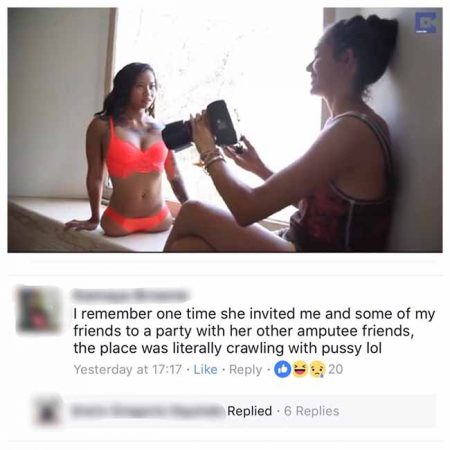Open the commenter's blurred profile picture

click(39, 309)
